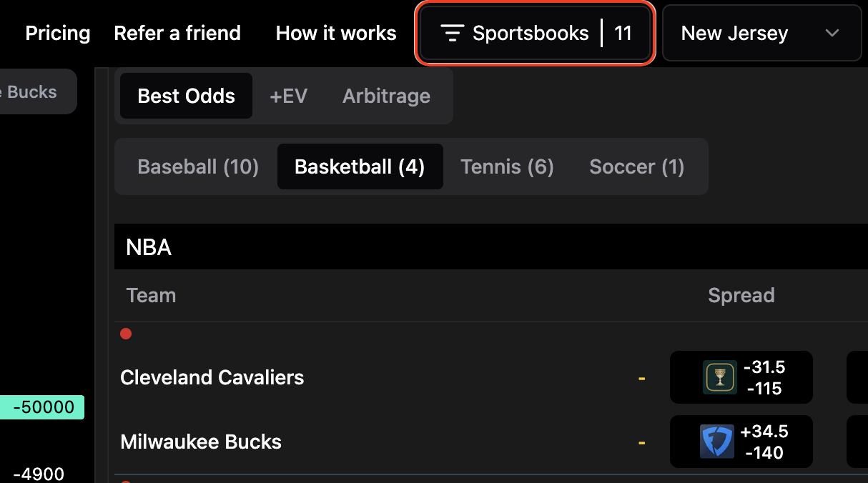
Task: Select the Cavaliers -31.5 spread bet
Action: pos(741,377)
